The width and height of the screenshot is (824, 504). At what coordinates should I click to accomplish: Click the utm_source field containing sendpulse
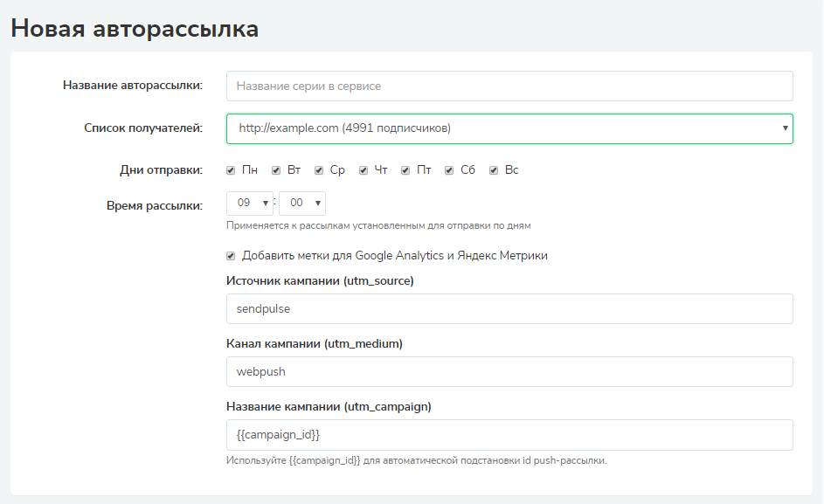point(509,309)
